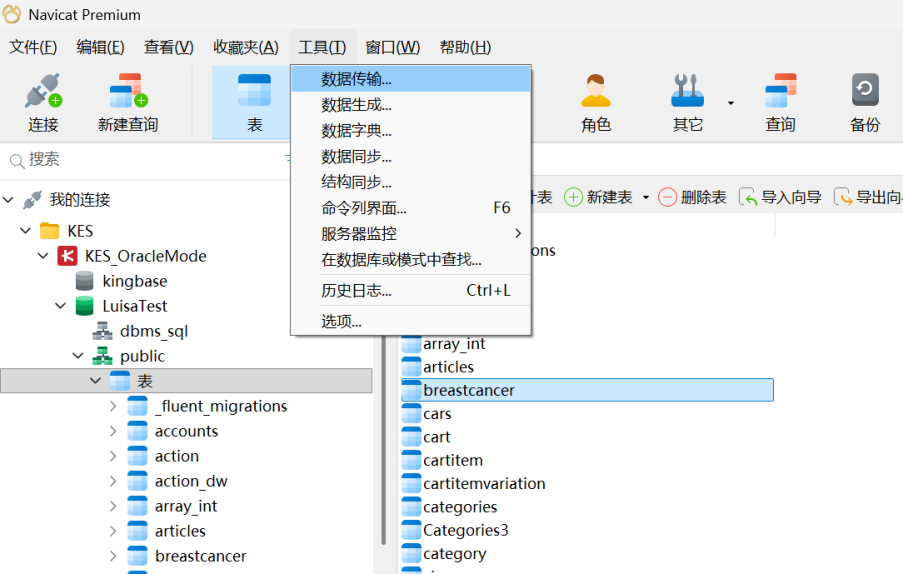Select the cartitemvariation table in list
The image size is (903, 574).
pyautogui.click(x=484, y=483)
